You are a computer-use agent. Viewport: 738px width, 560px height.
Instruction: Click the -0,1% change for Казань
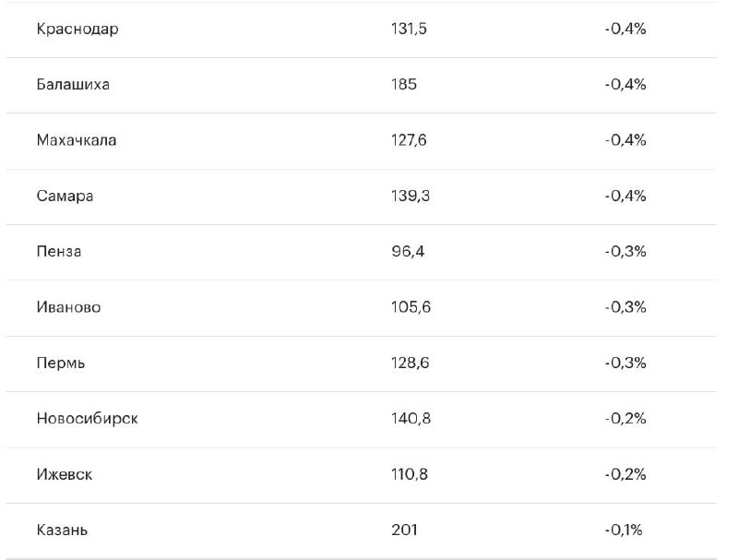pyautogui.click(x=624, y=530)
